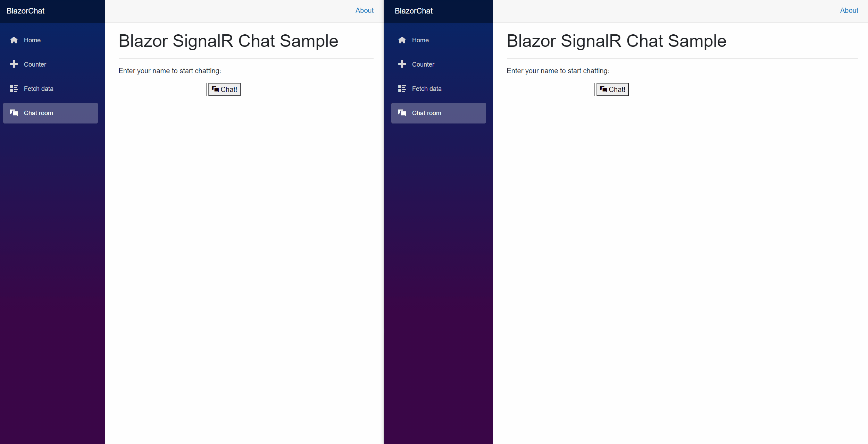The image size is (868, 444).
Task: Click the Home sidebar icon
Action: point(13,40)
